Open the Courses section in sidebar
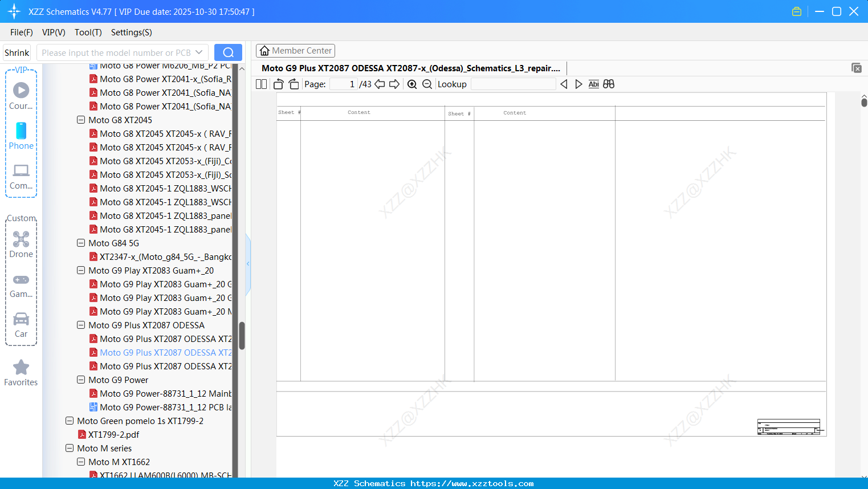This screenshot has width=868, height=489. tap(21, 96)
